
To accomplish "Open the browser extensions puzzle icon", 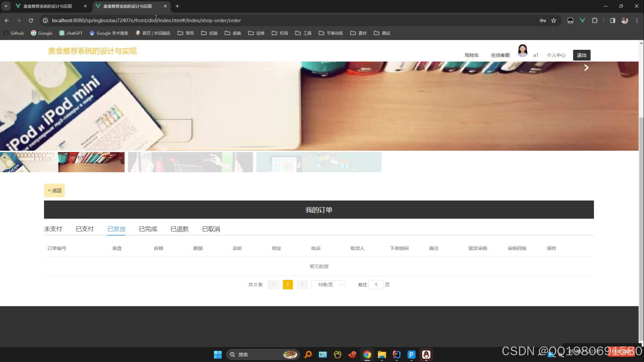I will tap(595, 21).
